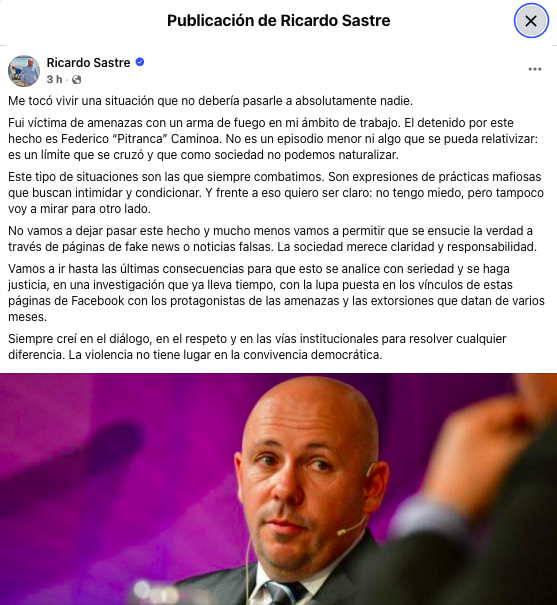Open the attached photo of the bald man

[278, 489]
